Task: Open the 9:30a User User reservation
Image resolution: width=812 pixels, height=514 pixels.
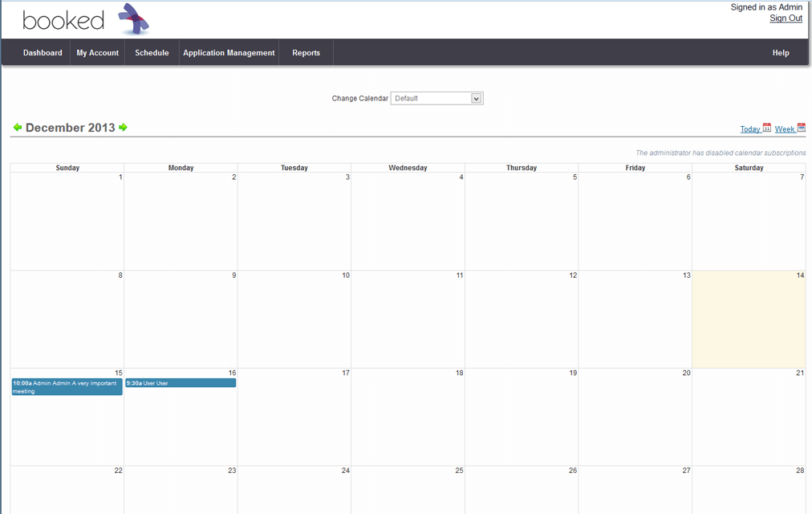Action: tap(181, 383)
